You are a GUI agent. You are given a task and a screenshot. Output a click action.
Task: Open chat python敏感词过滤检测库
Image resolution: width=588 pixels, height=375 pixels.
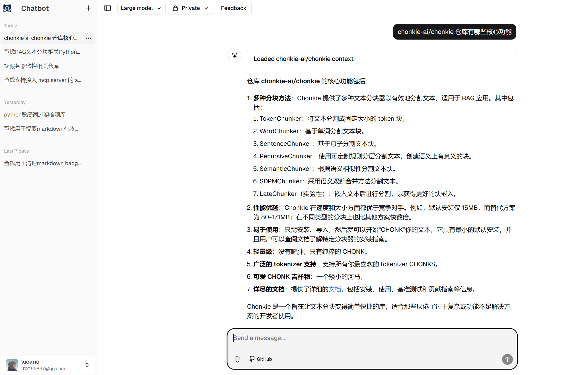[48, 114]
